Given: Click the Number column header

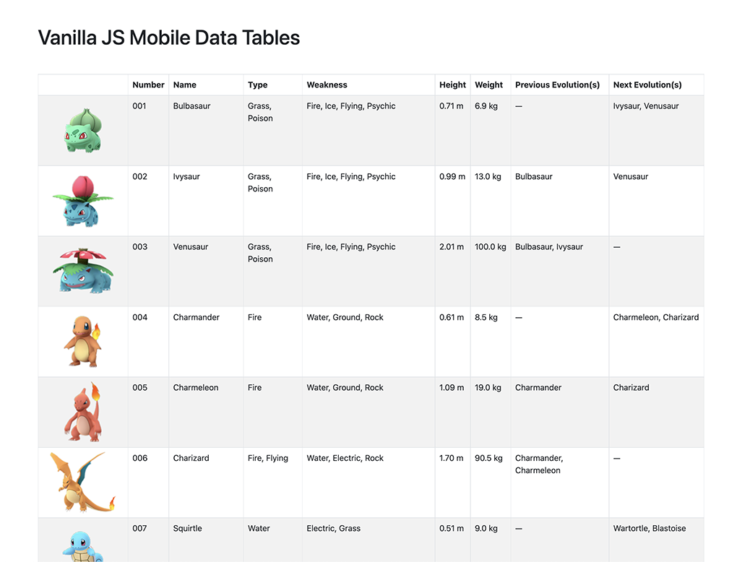Looking at the screenshot, I should point(148,85).
